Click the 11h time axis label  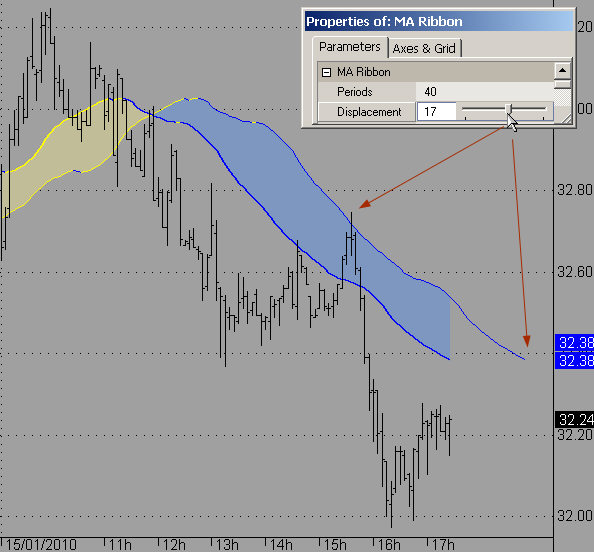coord(120,545)
